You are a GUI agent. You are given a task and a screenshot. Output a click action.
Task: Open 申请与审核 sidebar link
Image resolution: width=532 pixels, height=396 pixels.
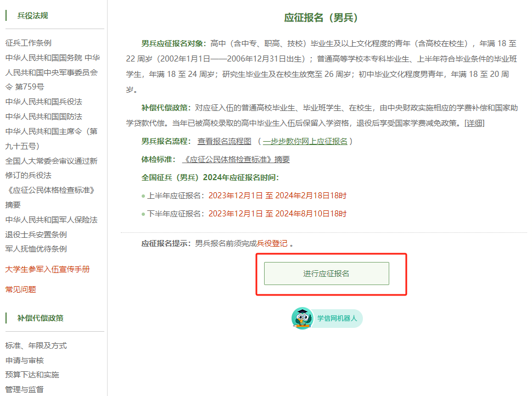[x=25, y=360]
